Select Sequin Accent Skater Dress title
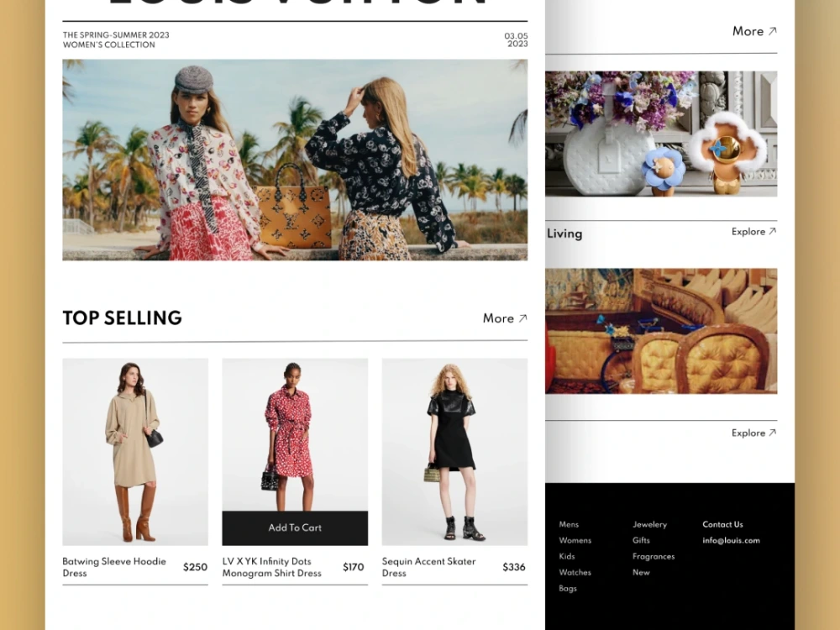Image resolution: width=840 pixels, height=630 pixels. 428,567
